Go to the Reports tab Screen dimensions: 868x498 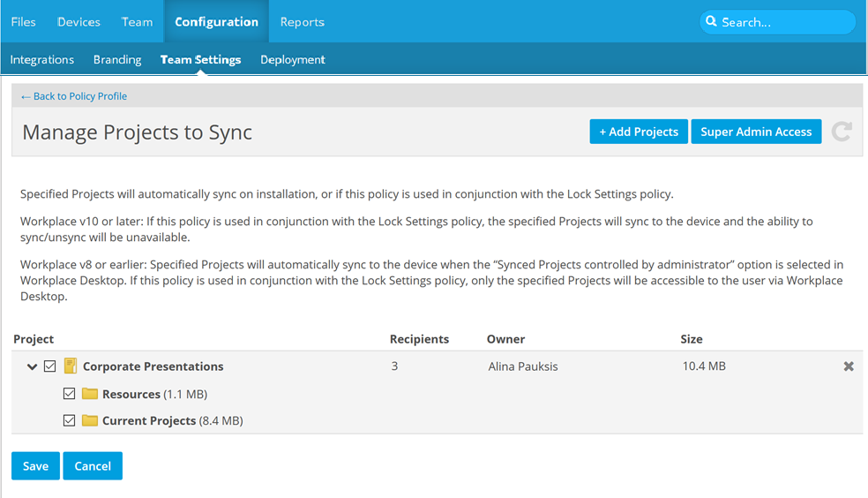click(302, 22)
